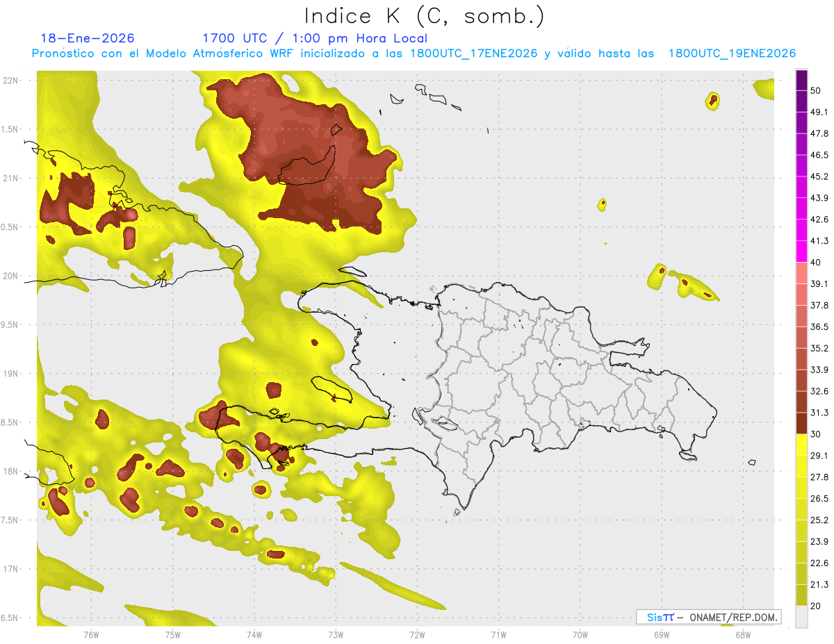
Task: Click the dark purple colorbar segment above 50
Action: [x=801, y=80]
